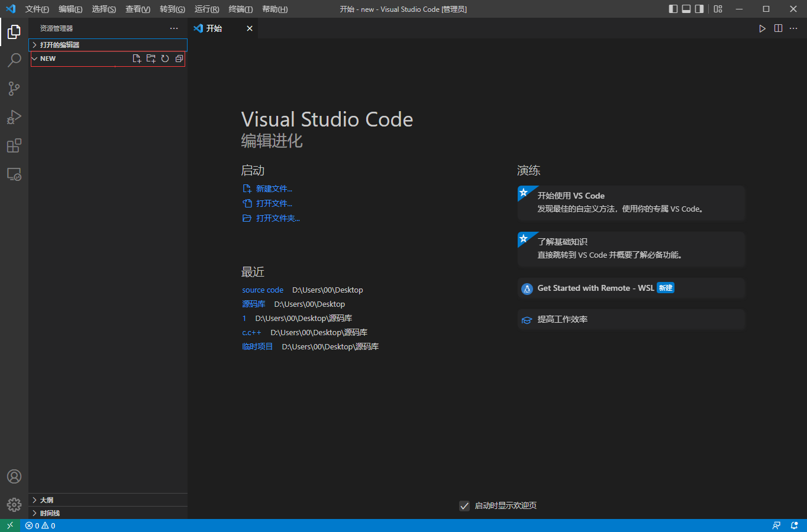Screen dimensions: 807x532
Task: Open the Remote Explorer view
Action: [x=14, y=174]
